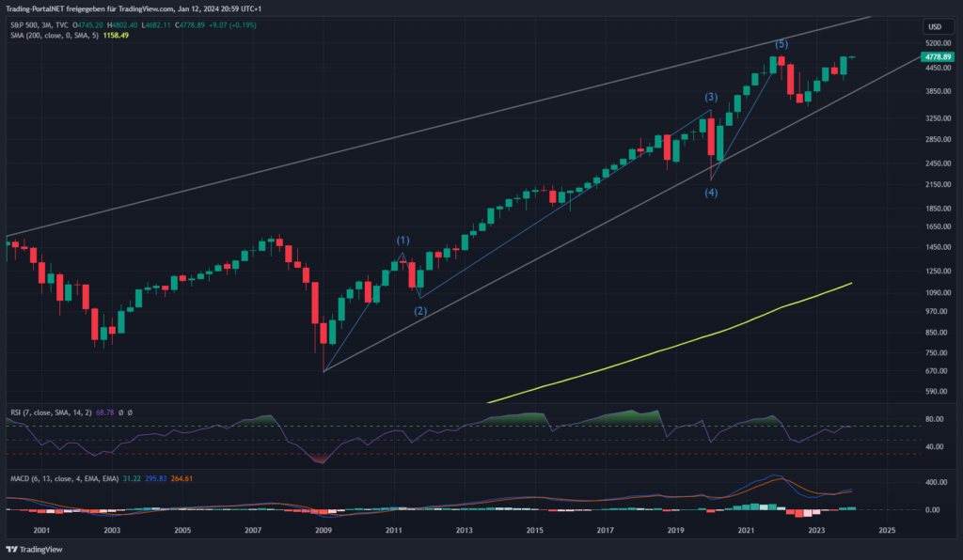Image resolution: width=963 pixels, height=560 pixels.
Task: Click the RSI axis label 80.00
Action: point(934,420)
